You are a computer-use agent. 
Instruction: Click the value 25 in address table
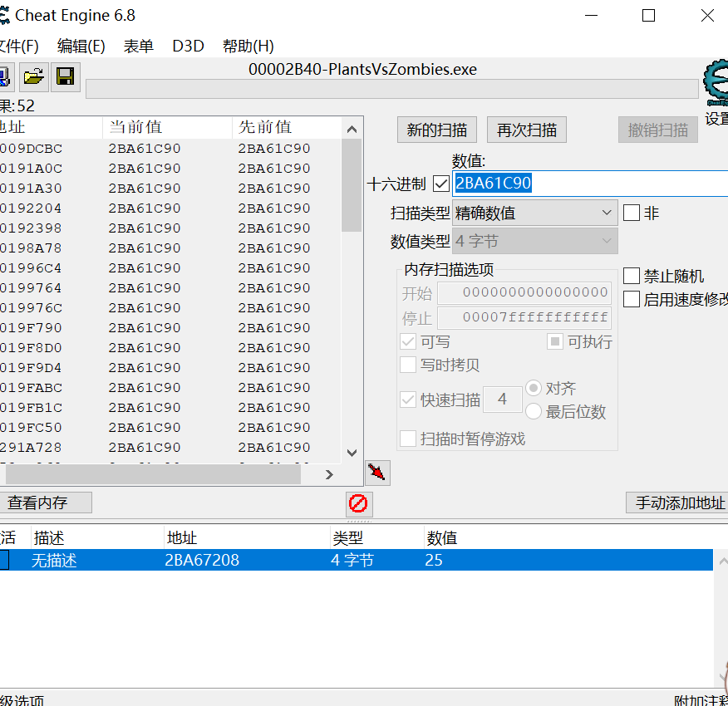(x=434, y=561)
